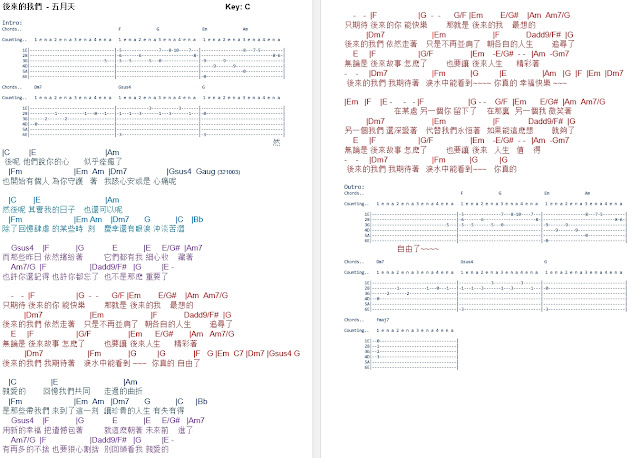Screen dimensions: 640x458
Task: Click the lyric '另一個我們 還深愛著'
Action: point(381,131)
